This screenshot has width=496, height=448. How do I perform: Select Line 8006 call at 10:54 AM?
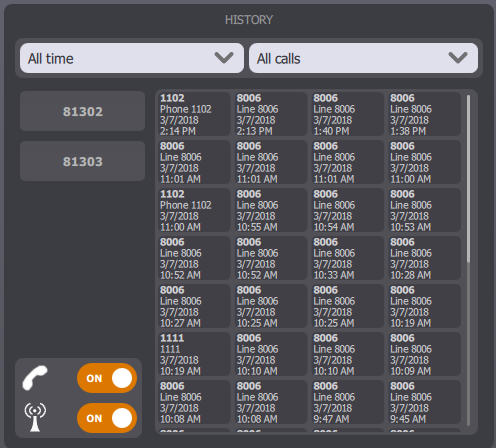(x=347, y=210)
